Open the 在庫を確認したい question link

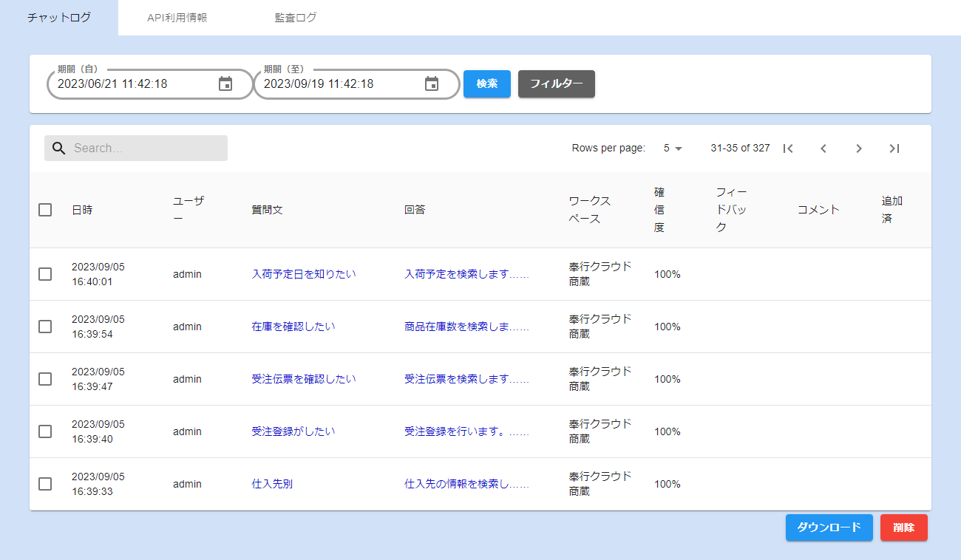pos(293,327)
